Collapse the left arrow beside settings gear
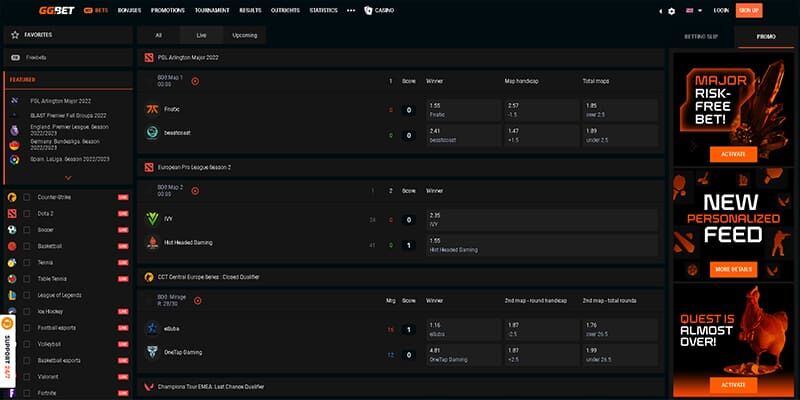The height and width of the screenshot is (400, 800). pyautogui.click(x=660, y=11)
